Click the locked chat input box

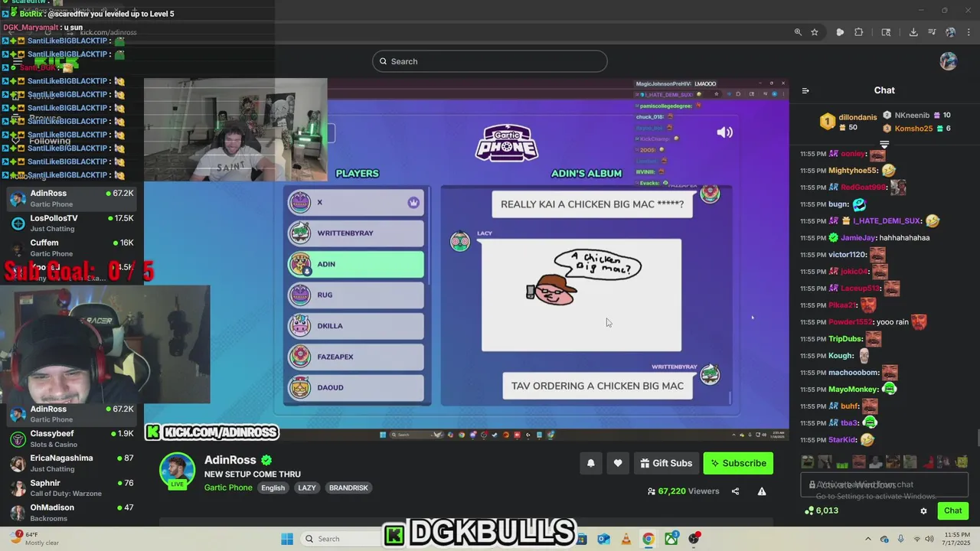pos(883,484)
